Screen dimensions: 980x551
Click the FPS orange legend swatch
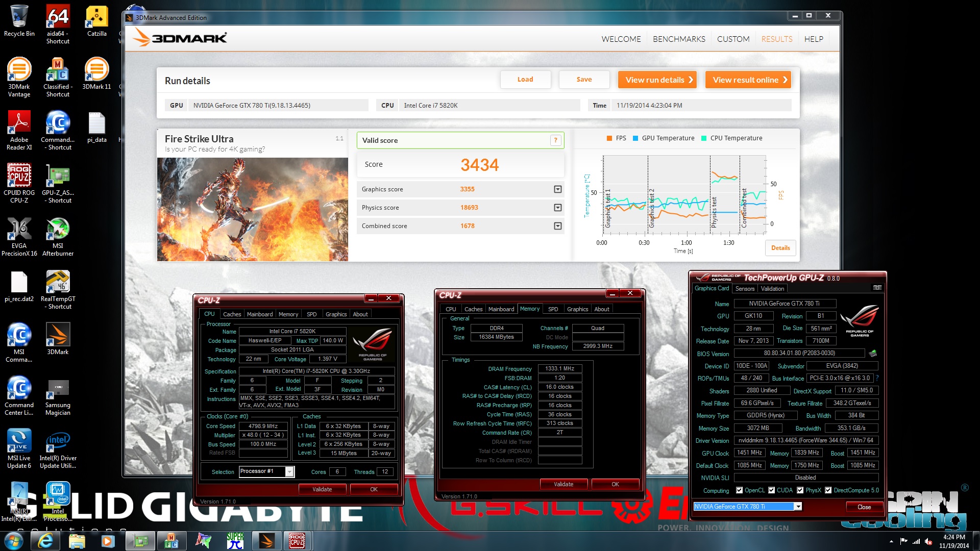609,138
